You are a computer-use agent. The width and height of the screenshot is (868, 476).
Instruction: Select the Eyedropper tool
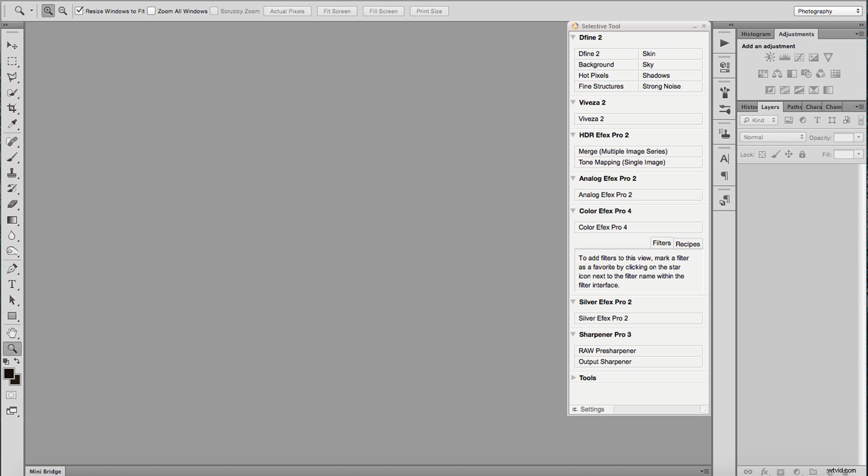coord(12,124)
